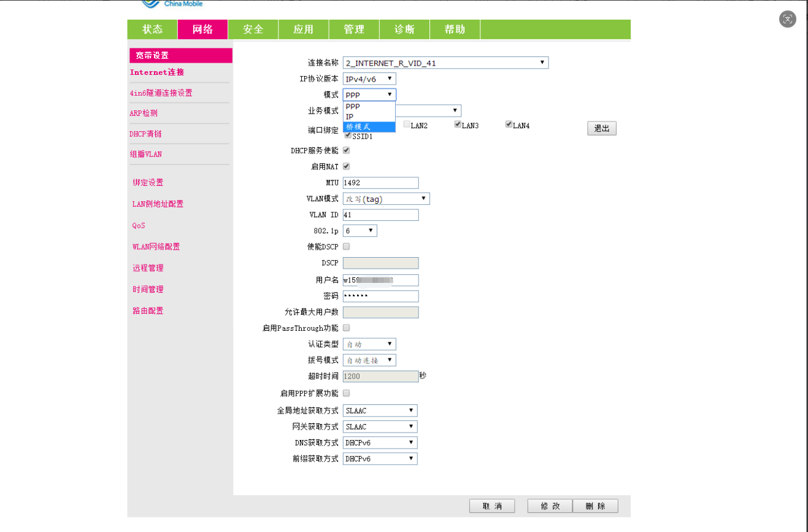808x532 pixels.
Task: Open the IP协议版本 dropdown
Action: click(x=369, y=79)
